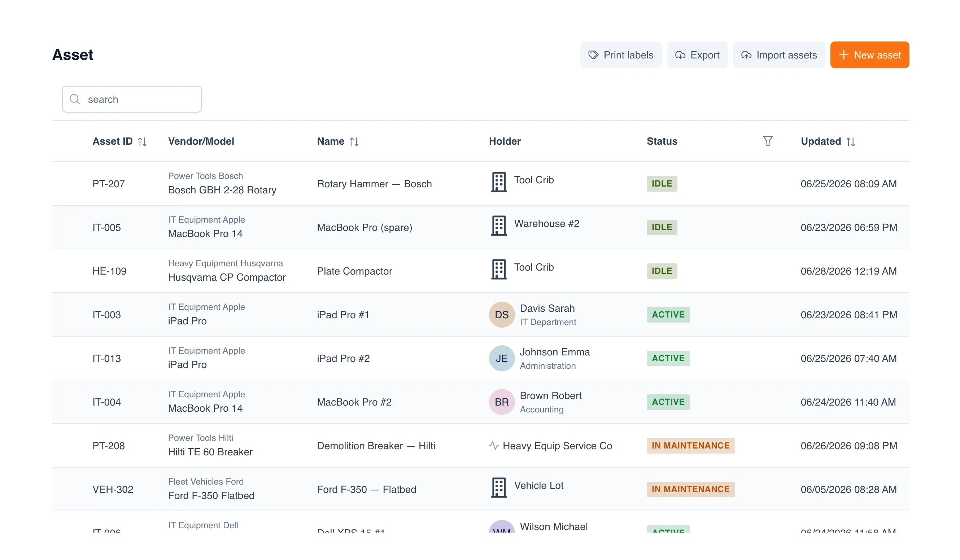This screenshot has width=960, height=560.
Task: Click date 06/25/2026 08:09 AM
Action: 848,184
